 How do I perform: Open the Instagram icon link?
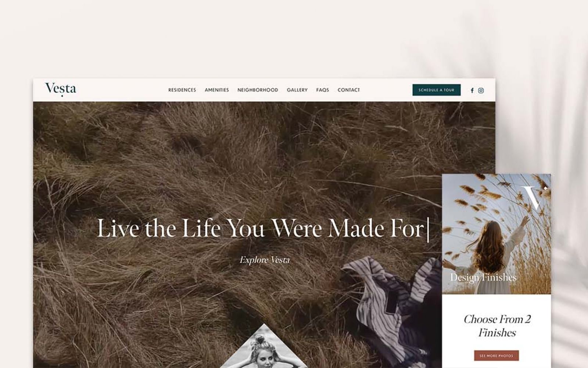point(481,91)
